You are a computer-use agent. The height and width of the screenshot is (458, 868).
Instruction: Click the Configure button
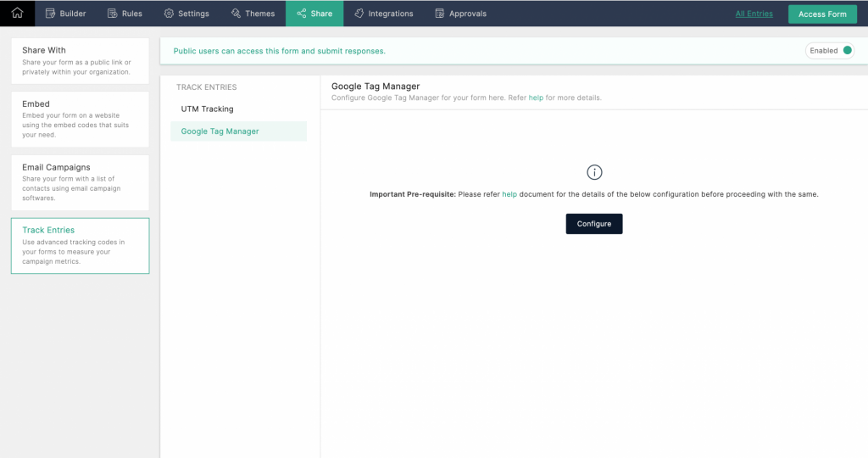(x=594, y=224)
